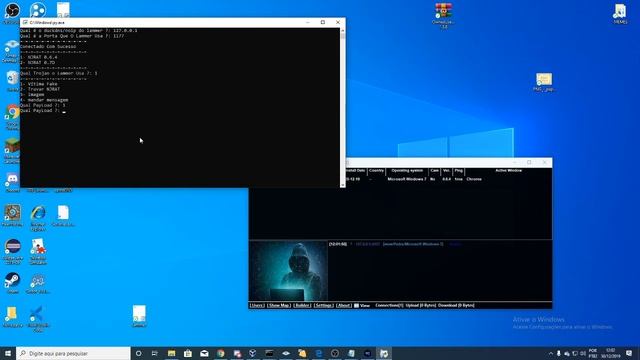The image size is (640, 360).
Task: Click the Windows search box on taskbar
Action: click(x=73, y=353)
